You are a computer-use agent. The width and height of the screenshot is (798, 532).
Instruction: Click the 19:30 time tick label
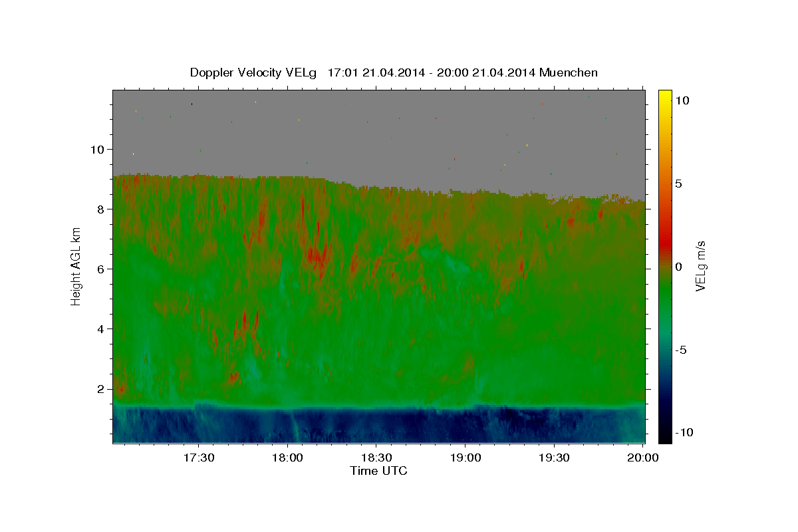[x=555, y=458]
